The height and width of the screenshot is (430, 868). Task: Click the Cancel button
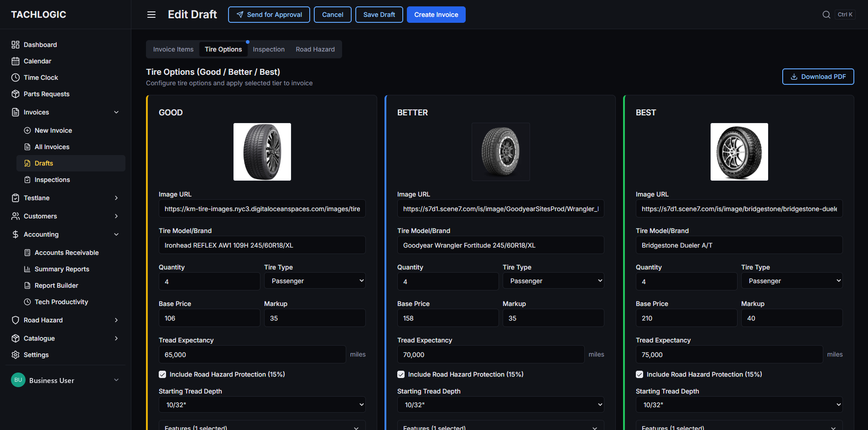click(333, 15)
